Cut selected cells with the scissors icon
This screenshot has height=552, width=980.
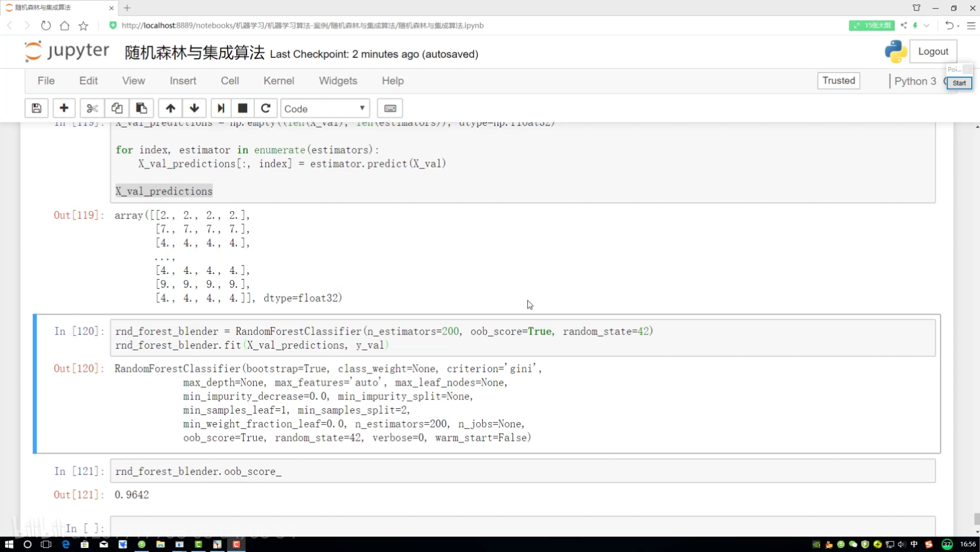[92, 108]
